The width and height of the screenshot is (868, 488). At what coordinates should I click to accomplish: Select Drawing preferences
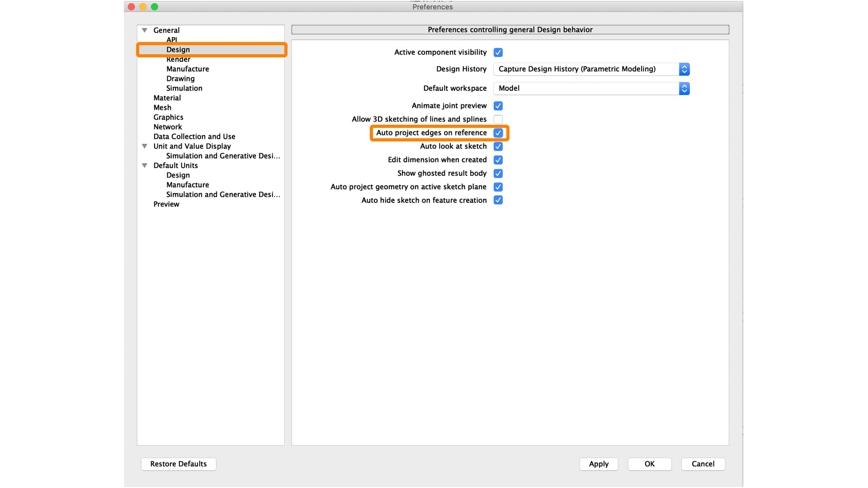180,79
